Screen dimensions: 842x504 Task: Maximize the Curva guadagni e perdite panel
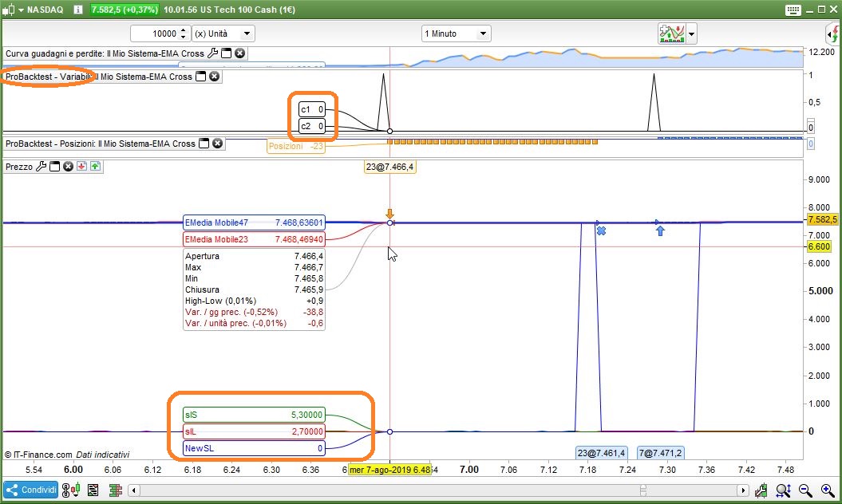226,53
